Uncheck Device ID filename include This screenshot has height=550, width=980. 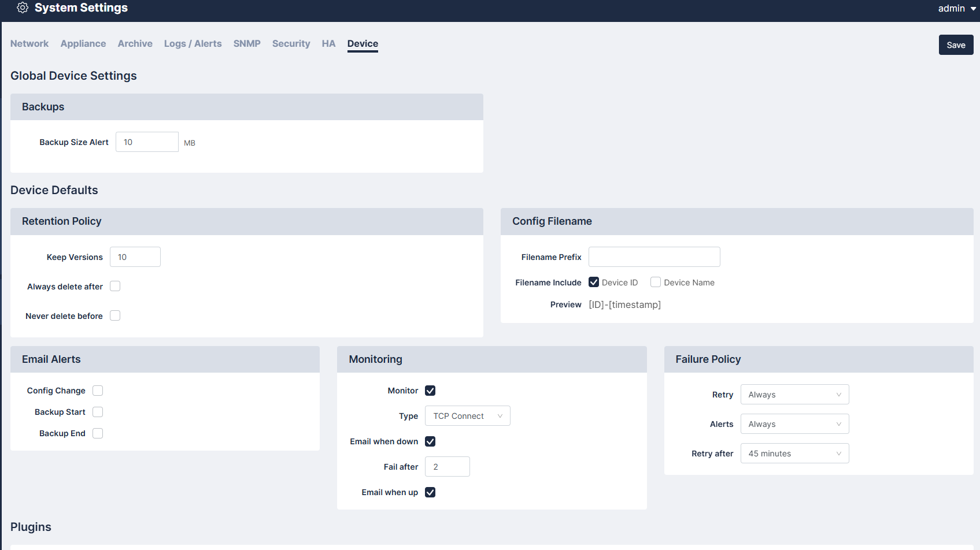pyautogui.click(x=594, y=283)
